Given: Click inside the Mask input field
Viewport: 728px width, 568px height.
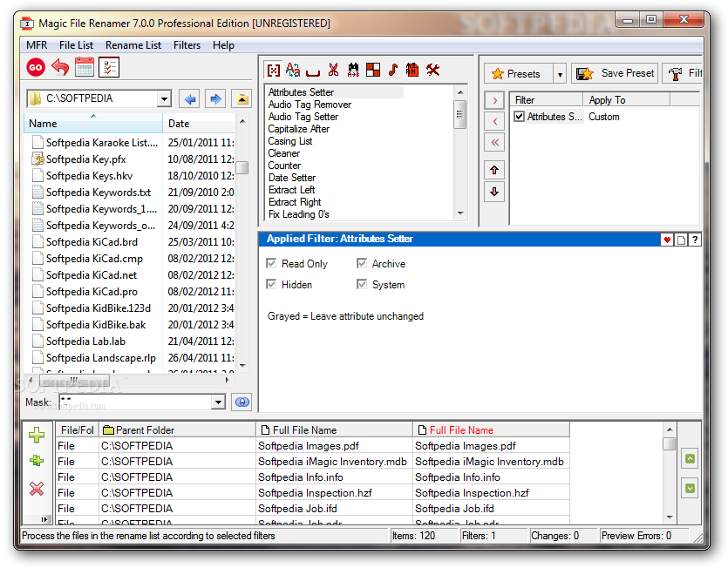Looking at the screenshot, I should click(135, 402).
